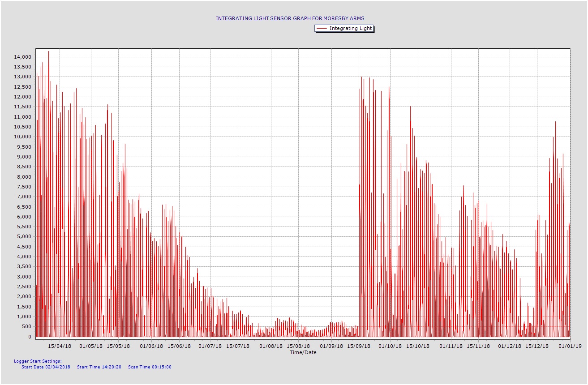Click the Logger Start Settings heading

38,361
